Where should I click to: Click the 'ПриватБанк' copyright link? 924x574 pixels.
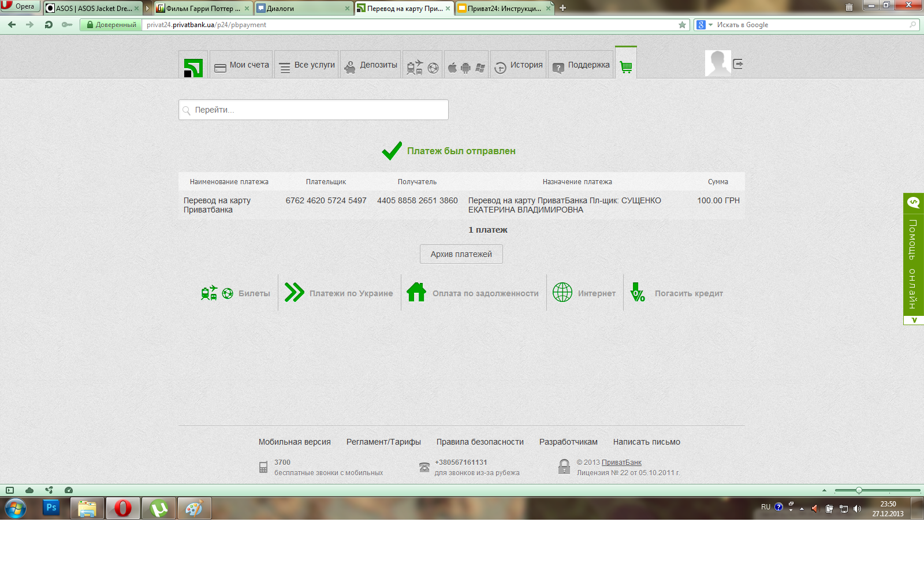[x=621, y=463]
